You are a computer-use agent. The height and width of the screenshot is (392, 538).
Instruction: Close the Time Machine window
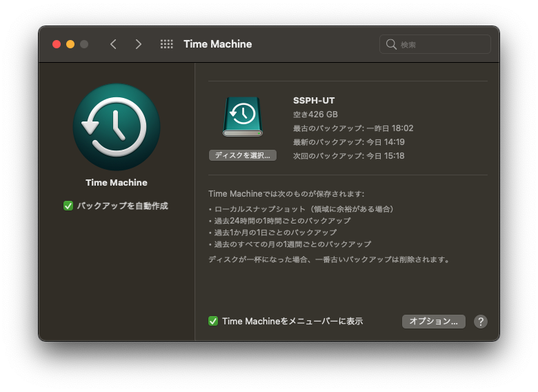pos(57,44)
